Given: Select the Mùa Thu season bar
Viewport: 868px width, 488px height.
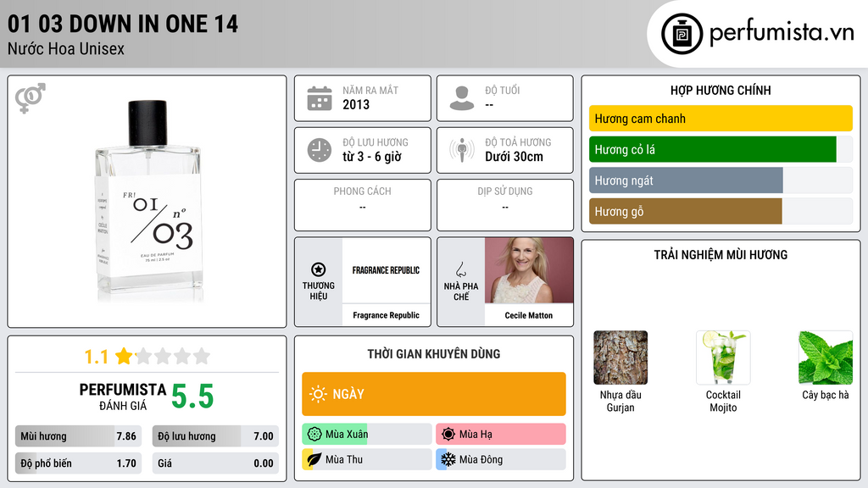Looking at the screenshot, I should coord(367,459).
